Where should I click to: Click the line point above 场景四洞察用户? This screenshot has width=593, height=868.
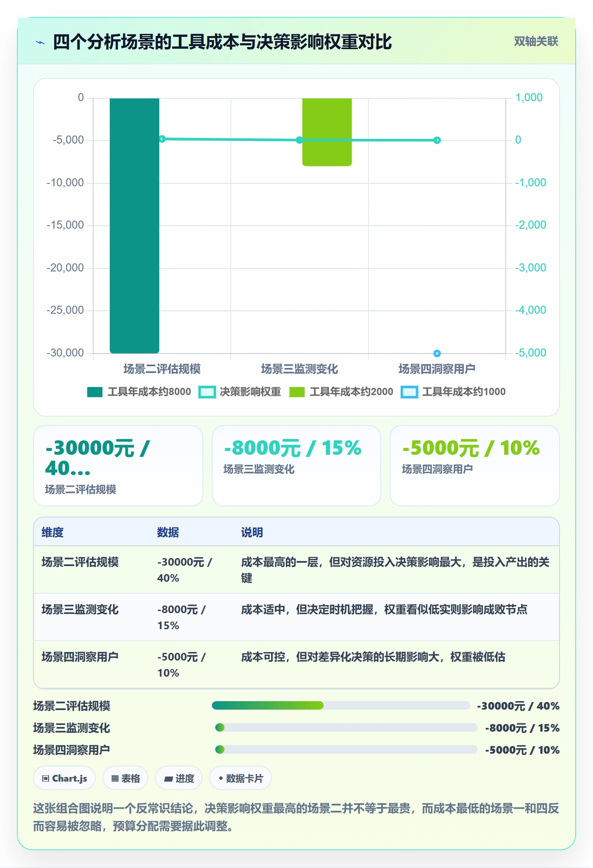click(x=437, y=140)
